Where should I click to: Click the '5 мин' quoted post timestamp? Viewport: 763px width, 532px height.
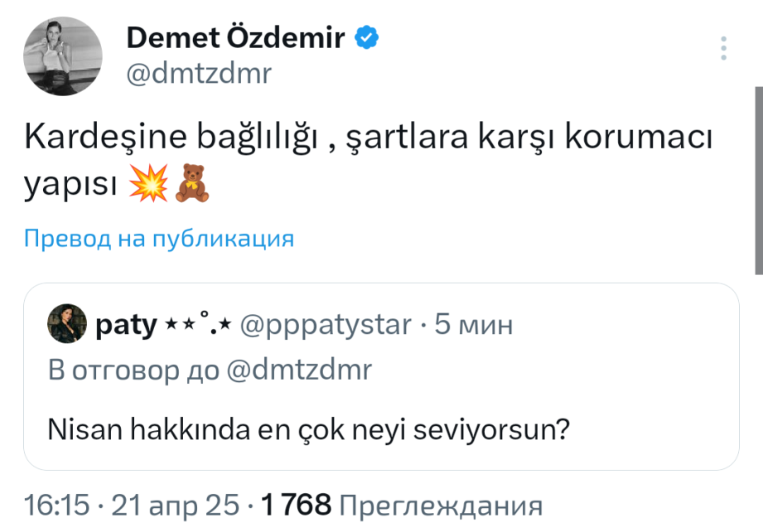[x=474, y=325]
